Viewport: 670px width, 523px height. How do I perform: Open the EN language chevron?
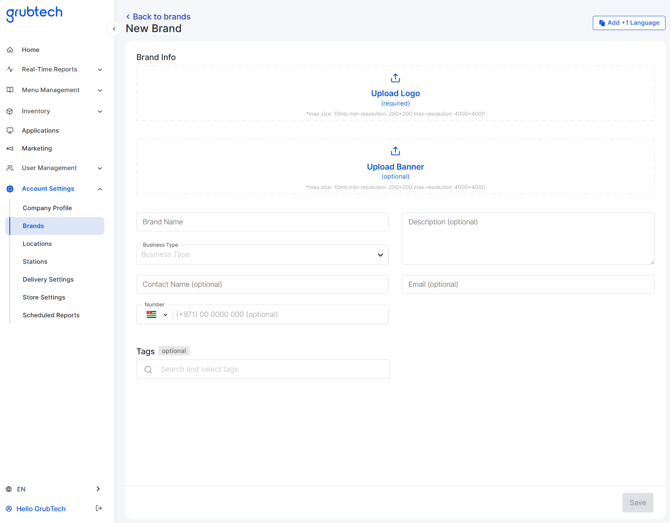pos(98,489)
